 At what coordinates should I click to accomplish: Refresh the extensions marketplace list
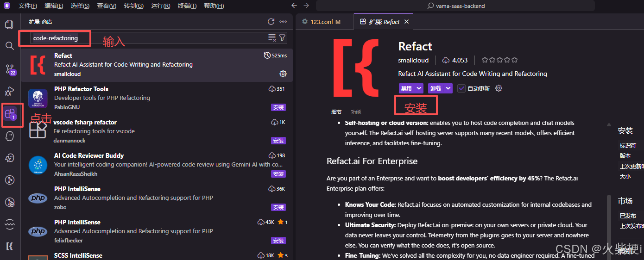pos(271,21)
